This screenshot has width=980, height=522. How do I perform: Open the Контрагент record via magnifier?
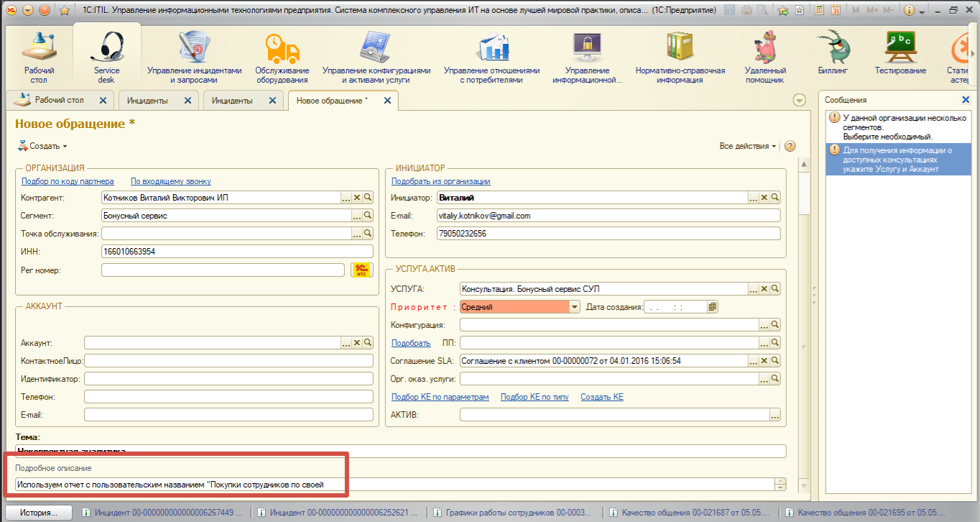368,198
